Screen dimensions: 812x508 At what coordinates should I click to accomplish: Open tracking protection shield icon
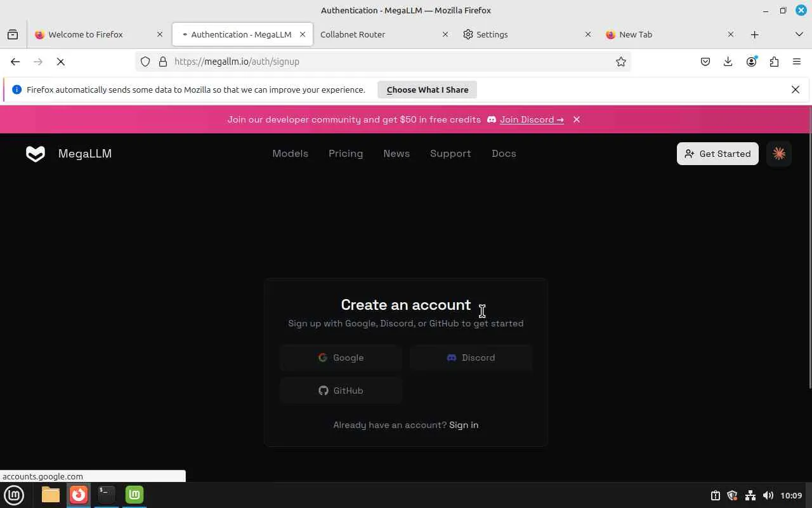(145, 62)
